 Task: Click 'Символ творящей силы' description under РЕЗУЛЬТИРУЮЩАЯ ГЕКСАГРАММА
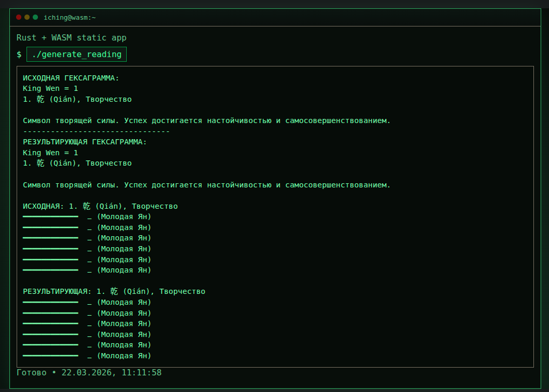click(x=207, y=185)
